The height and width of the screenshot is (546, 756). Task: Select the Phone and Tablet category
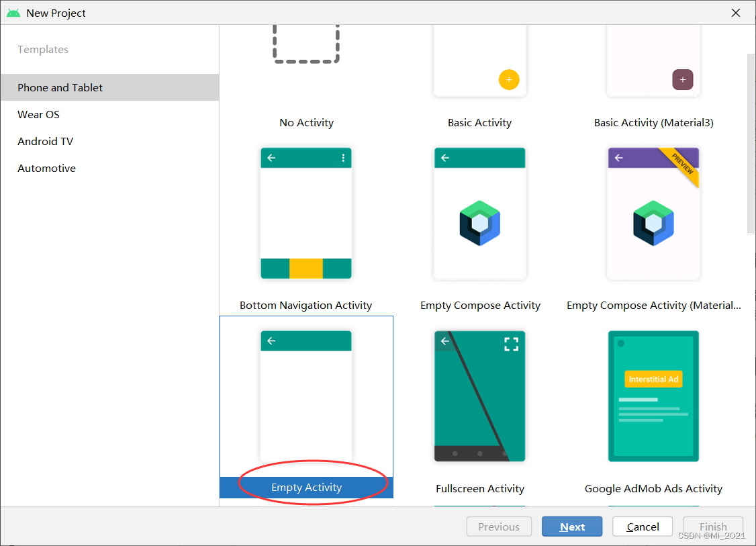[110, 87]
